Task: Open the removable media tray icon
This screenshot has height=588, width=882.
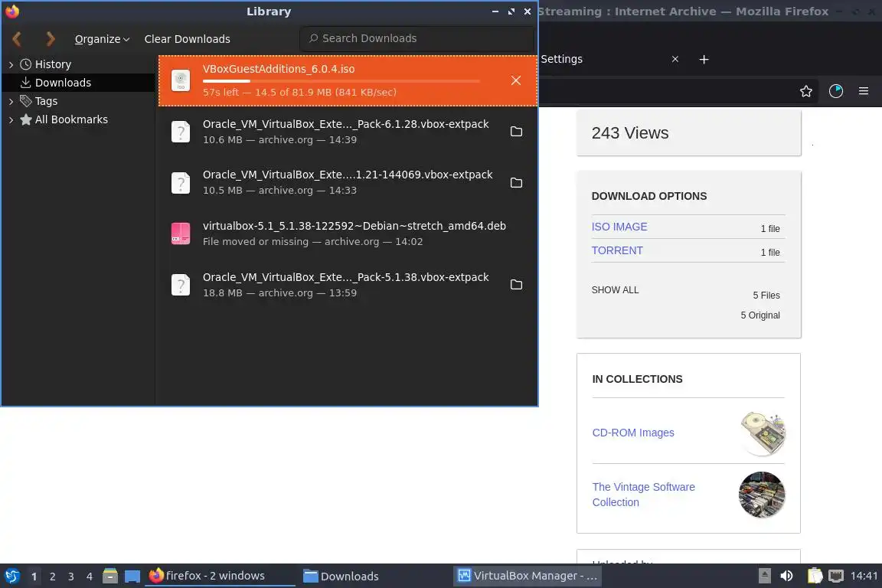Action: (764, 576)
